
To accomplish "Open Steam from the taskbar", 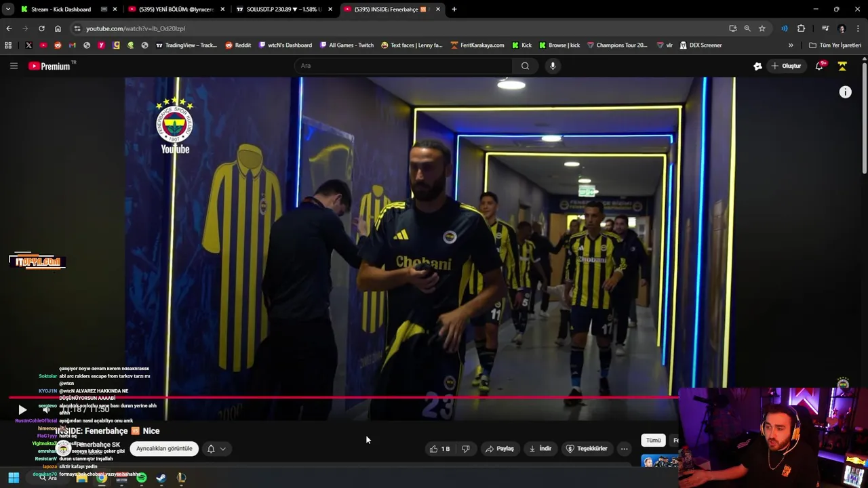I will coord(161,478).
